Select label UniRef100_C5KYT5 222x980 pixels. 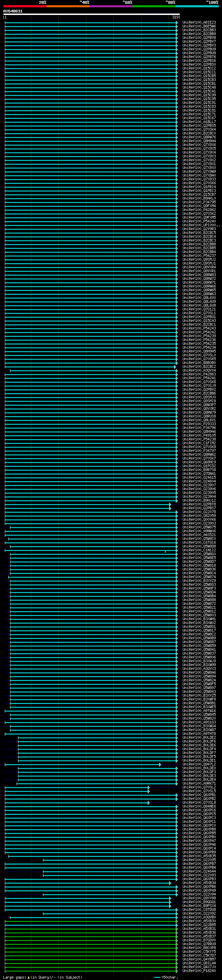[x=199, y=952]
